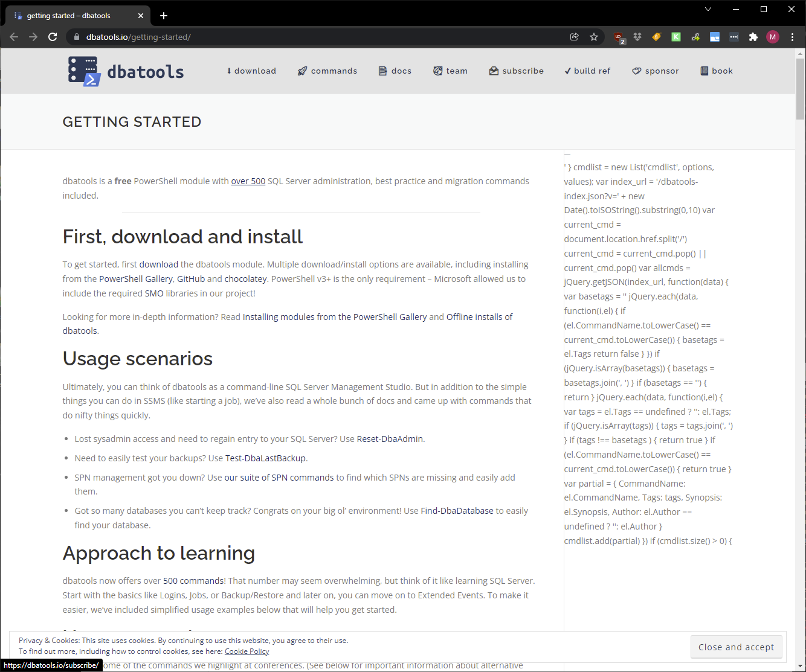806x672 pixels.
Task: Click the dbatools logo icon
Action: click(83, 71)
